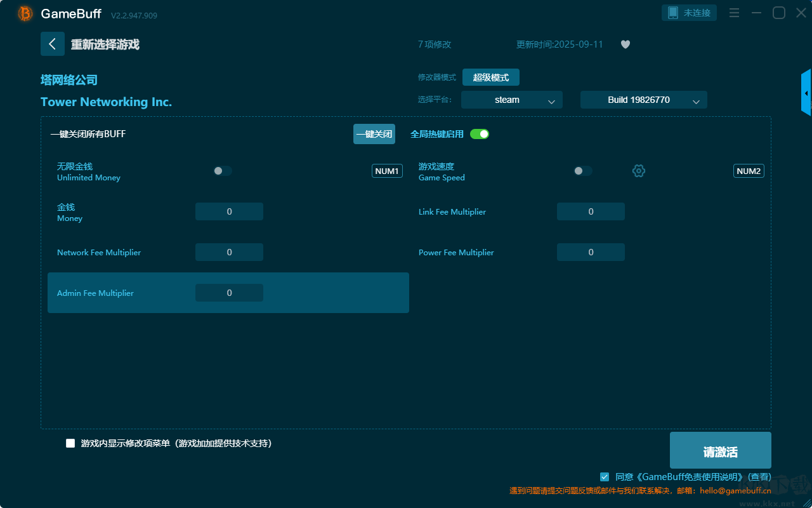Open Game Speed gear settings
The height and width of the screenshot is (508, 812).
click(x=639, y=171)
